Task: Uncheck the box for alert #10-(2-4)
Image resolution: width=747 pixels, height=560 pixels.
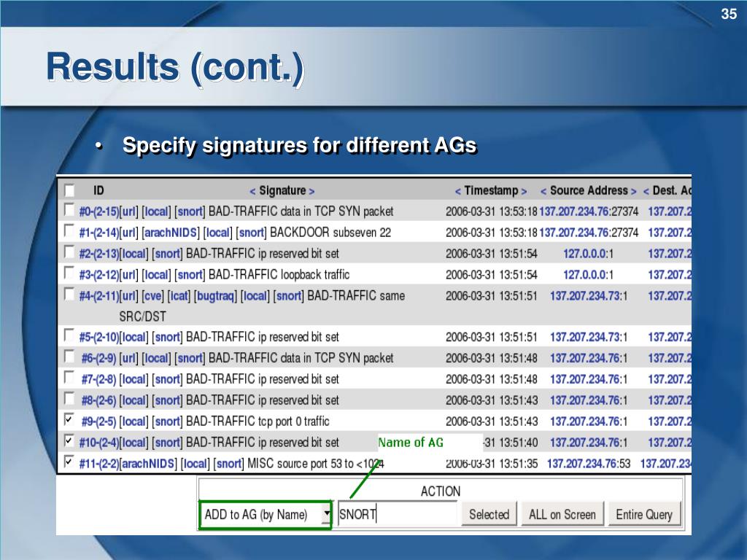Action: 69,440
